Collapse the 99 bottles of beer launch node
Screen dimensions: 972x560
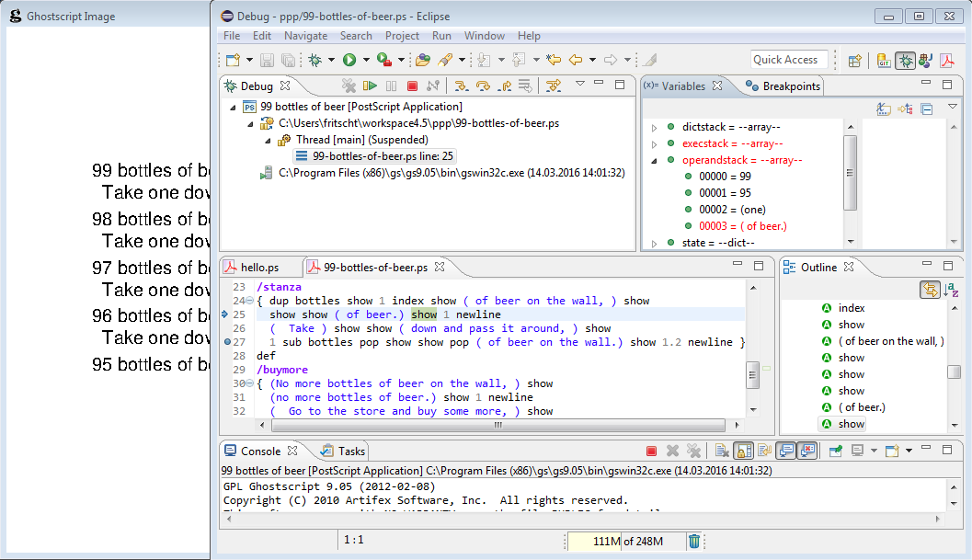[x=233, y=108]
